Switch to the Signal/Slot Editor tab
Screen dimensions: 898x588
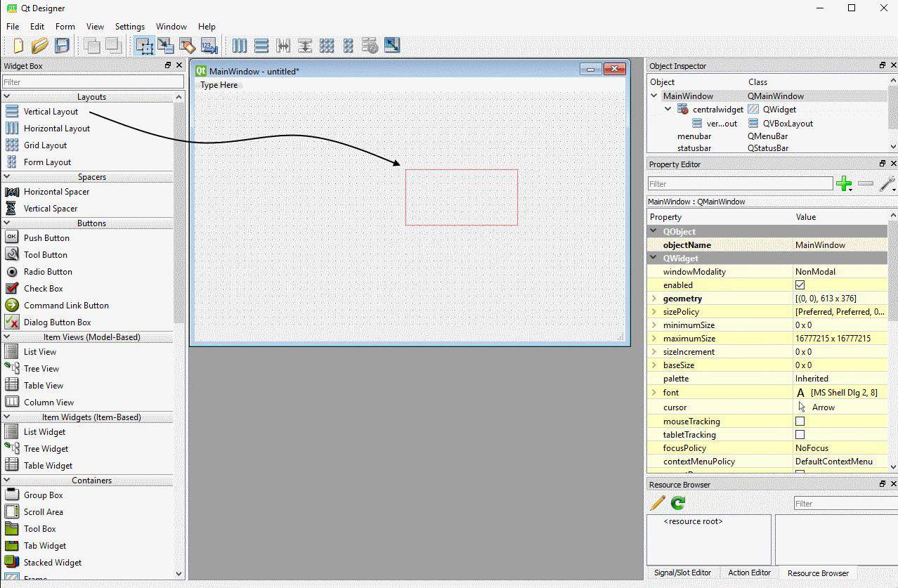682,573
